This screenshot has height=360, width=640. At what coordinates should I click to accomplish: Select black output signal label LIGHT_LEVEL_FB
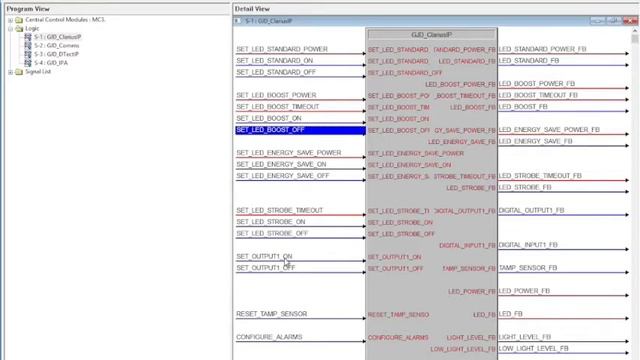(x=524, y=337)
